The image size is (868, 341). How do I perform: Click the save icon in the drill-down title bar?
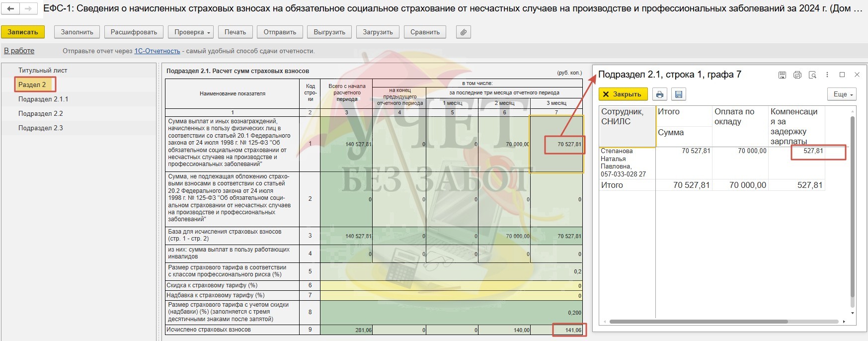pyautogui.click(x=782, y=75)
